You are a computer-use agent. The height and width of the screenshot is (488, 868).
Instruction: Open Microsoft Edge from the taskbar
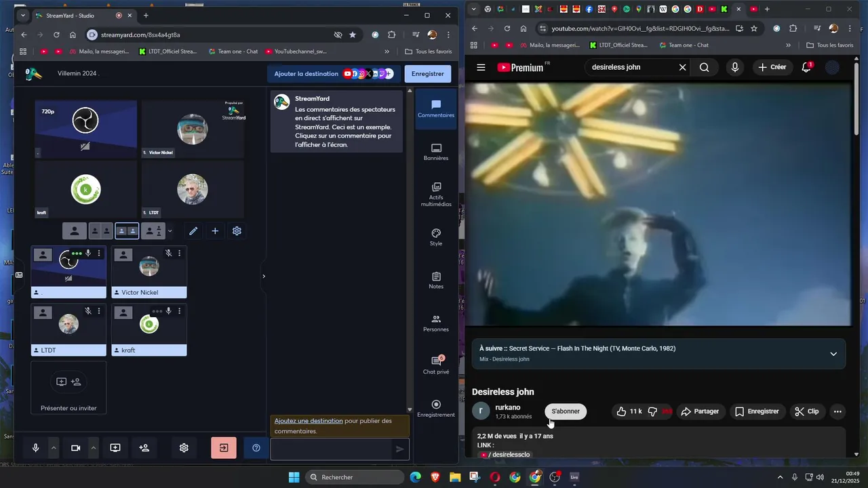click(415, 477)
